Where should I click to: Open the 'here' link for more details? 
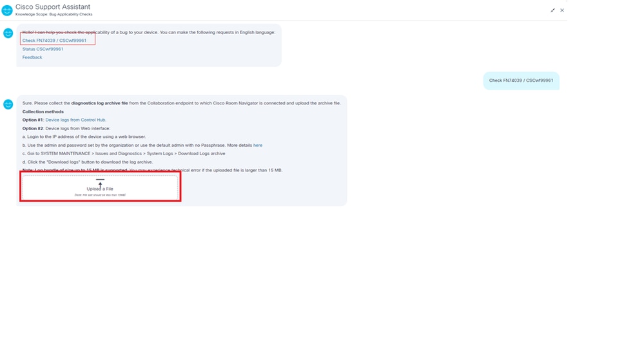pyautogui.click(x=257, y=146)
